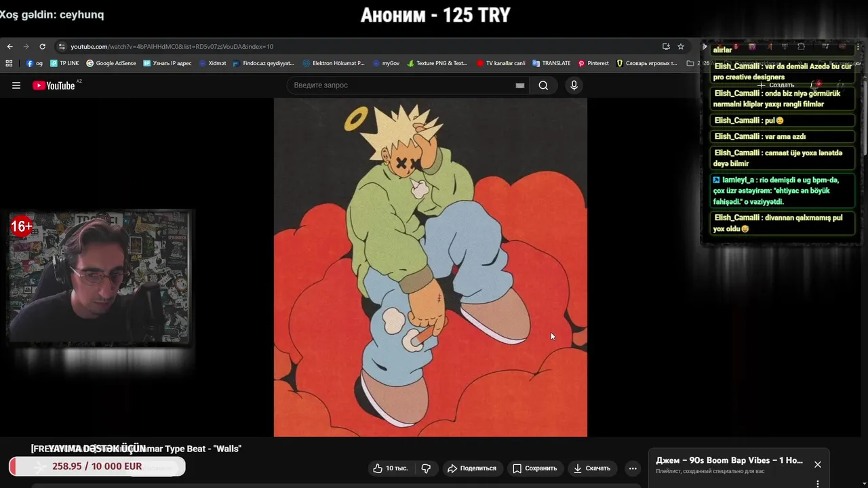Open the TV kanallar canli bookmark

(x=501, y=63)
